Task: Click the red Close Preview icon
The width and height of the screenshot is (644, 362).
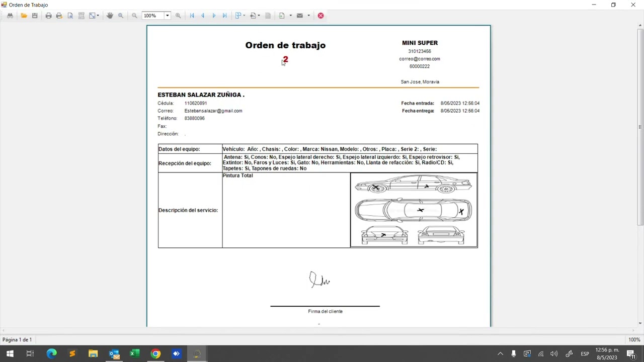Action: point(320,16)
